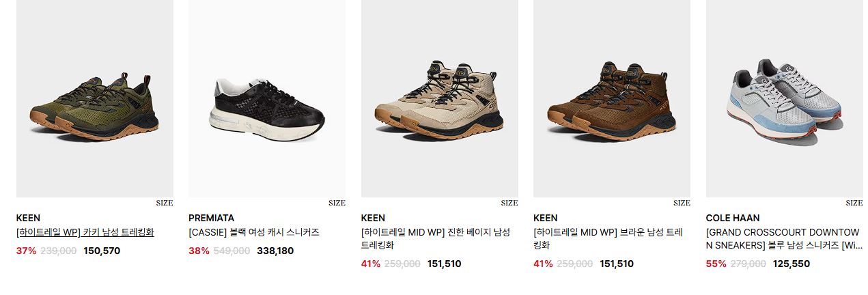This screenshot has width=868, height=295.
Task: Click the COLE HAAN brand name
Action: 733,219
